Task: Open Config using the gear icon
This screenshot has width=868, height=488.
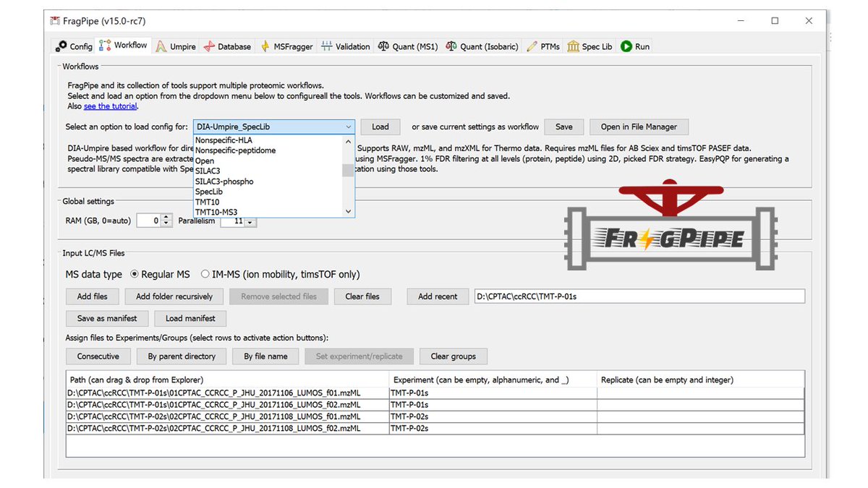Action: coord(61,46)
